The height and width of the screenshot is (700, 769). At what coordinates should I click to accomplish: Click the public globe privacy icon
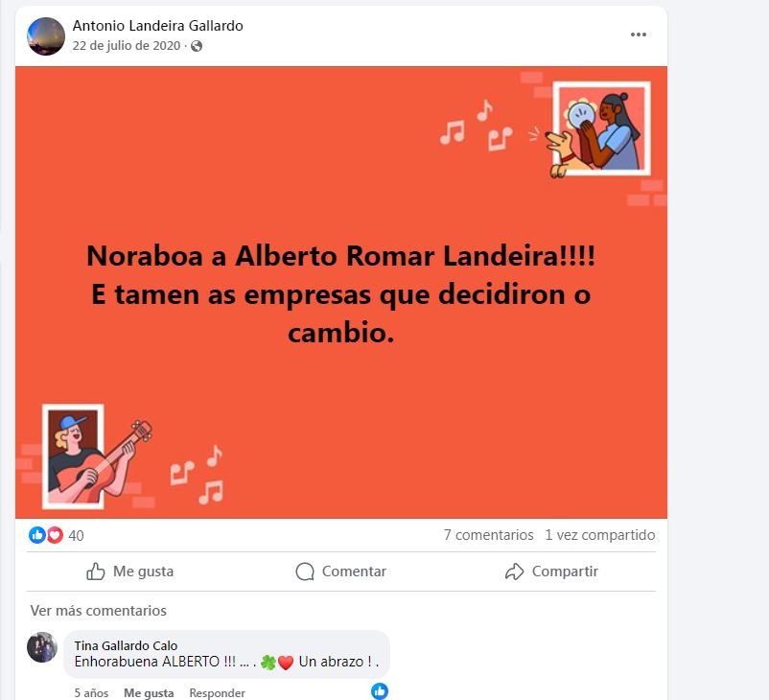pos(197,46)
